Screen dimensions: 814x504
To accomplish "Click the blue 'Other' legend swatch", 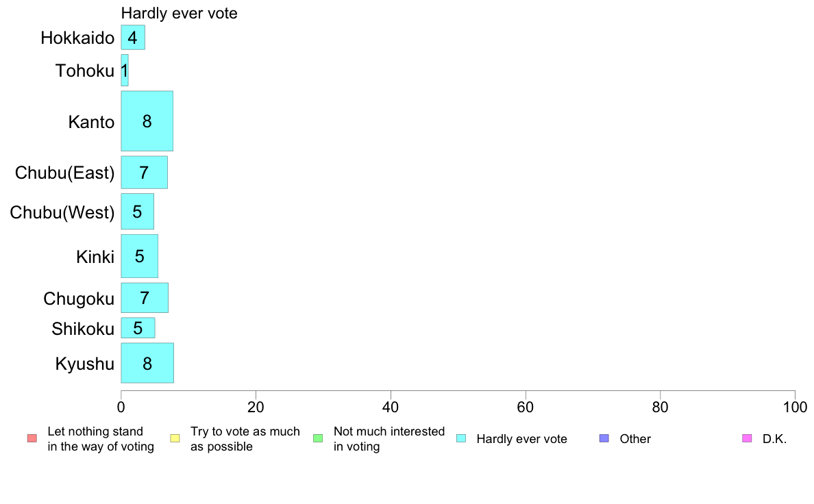I will pos(604,438).
